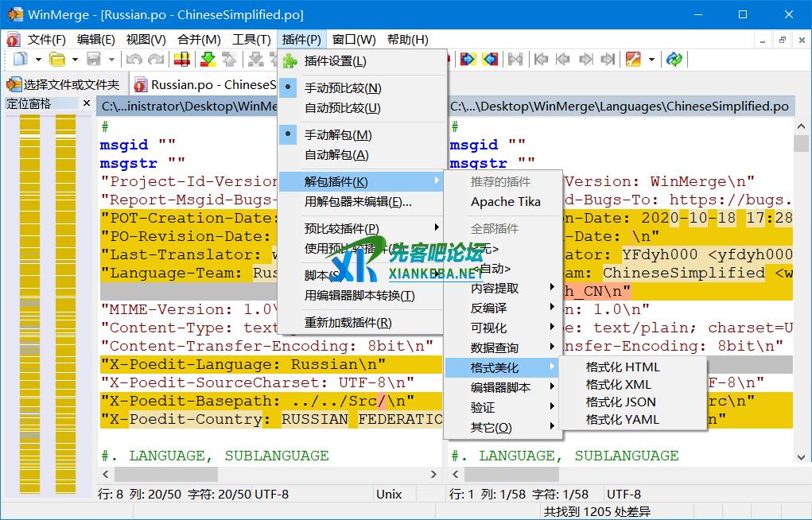
Task: Switch to 自动解包 mode
Action: coord(336,155)
